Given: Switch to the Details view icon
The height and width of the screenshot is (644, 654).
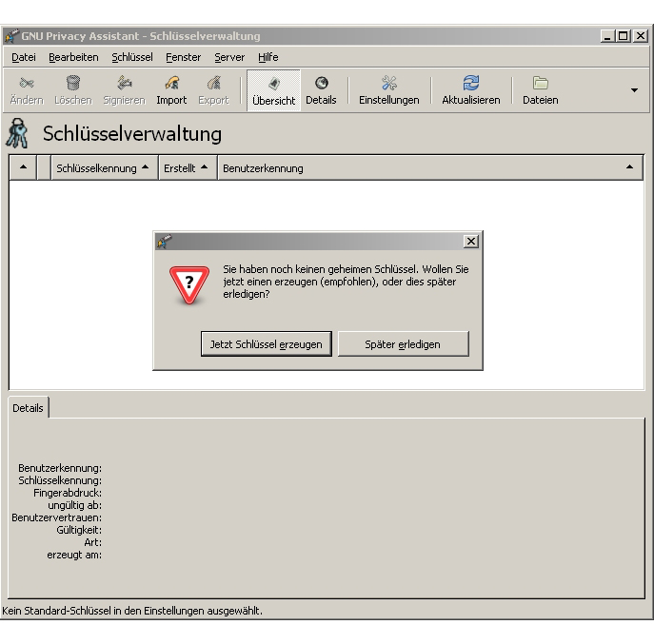Looking at the screenshot, I should click(x=321, y=90).
